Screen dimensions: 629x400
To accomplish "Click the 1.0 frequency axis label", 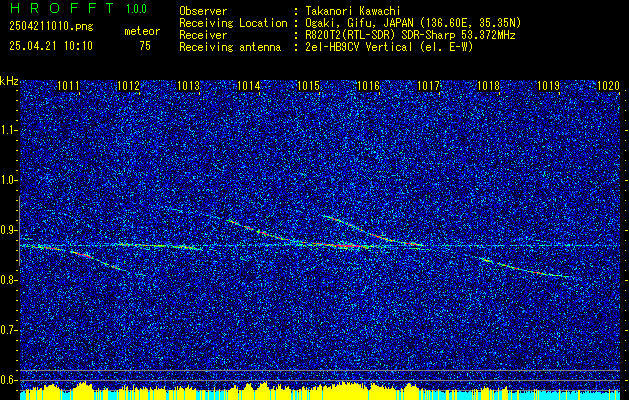I will (8, 180).
